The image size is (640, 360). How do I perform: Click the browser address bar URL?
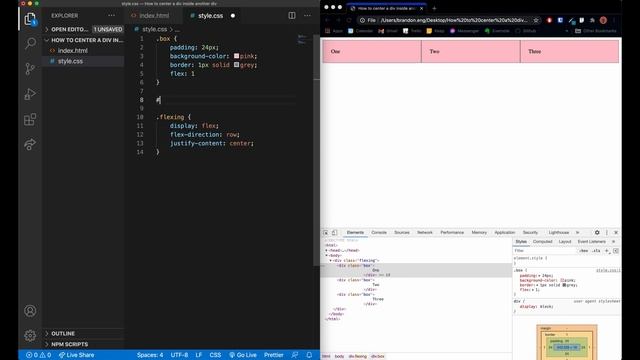point(454,20)
